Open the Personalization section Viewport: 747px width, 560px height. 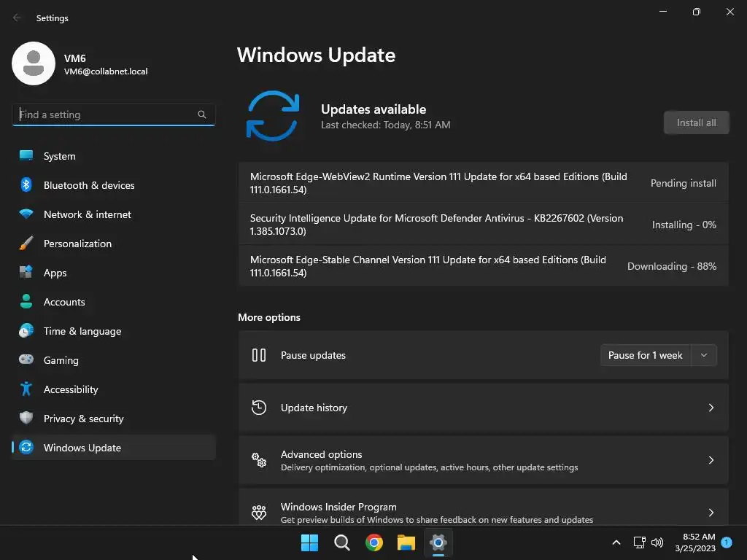[x=113, y=244]
